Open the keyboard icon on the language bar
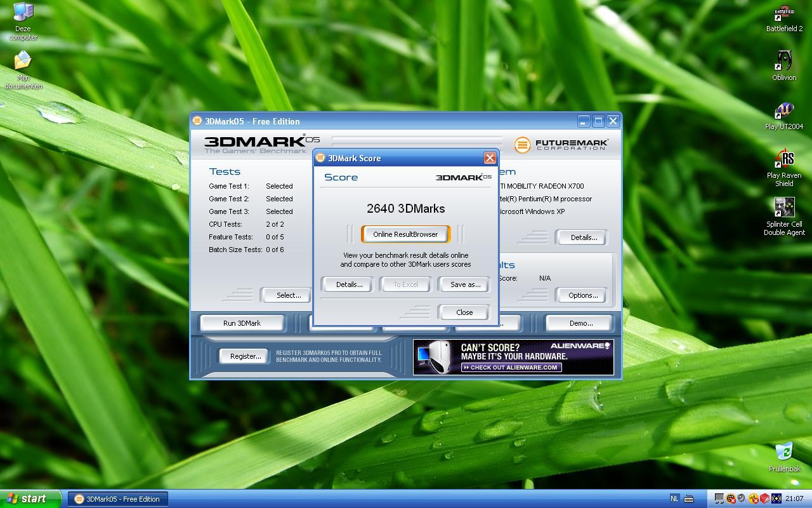 pos(689,498)
